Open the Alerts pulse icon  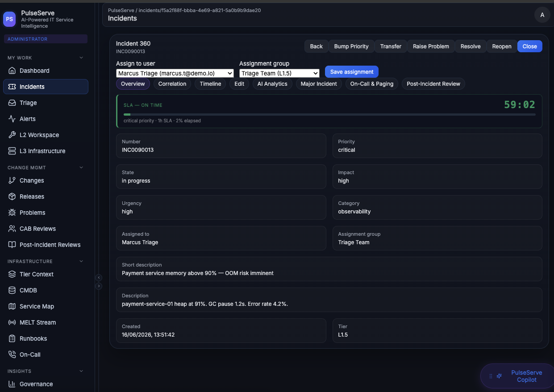(12, 119)
